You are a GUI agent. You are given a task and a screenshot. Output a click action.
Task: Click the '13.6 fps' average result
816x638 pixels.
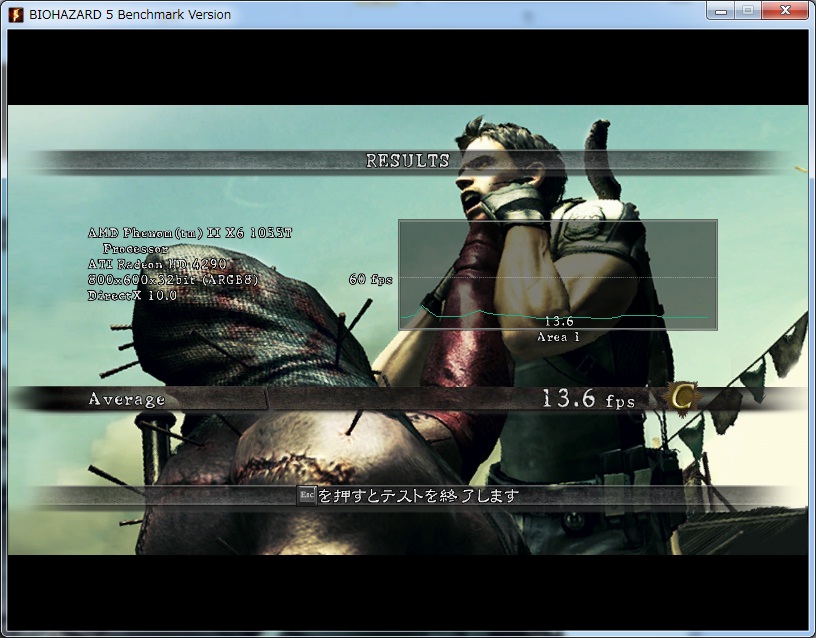click(x=589, y=399)
